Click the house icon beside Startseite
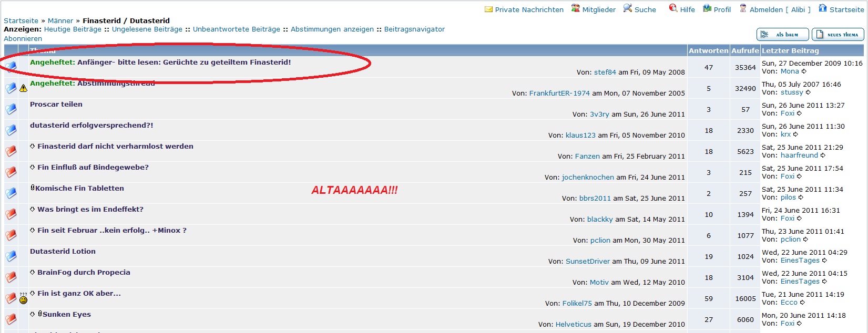 click(x=823, y=8)
